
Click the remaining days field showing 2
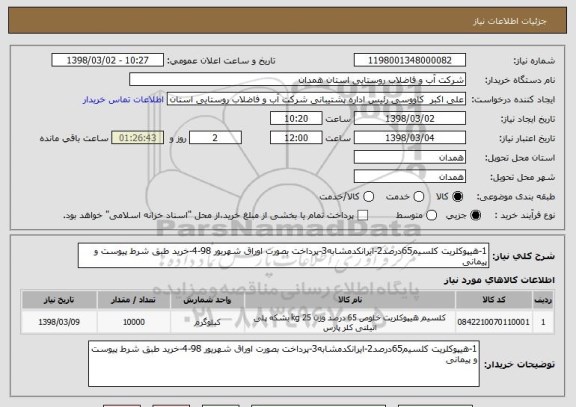click(x=215, y=138)
